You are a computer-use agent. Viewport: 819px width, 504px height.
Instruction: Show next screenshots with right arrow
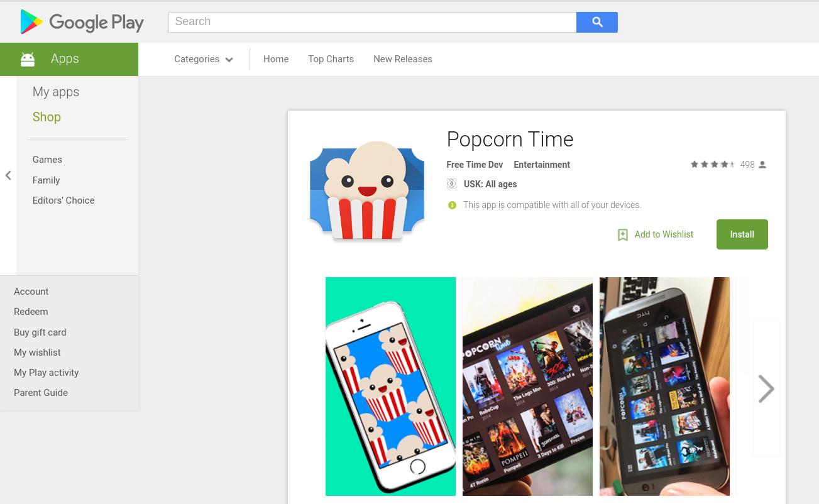click(x=766, y=388)
